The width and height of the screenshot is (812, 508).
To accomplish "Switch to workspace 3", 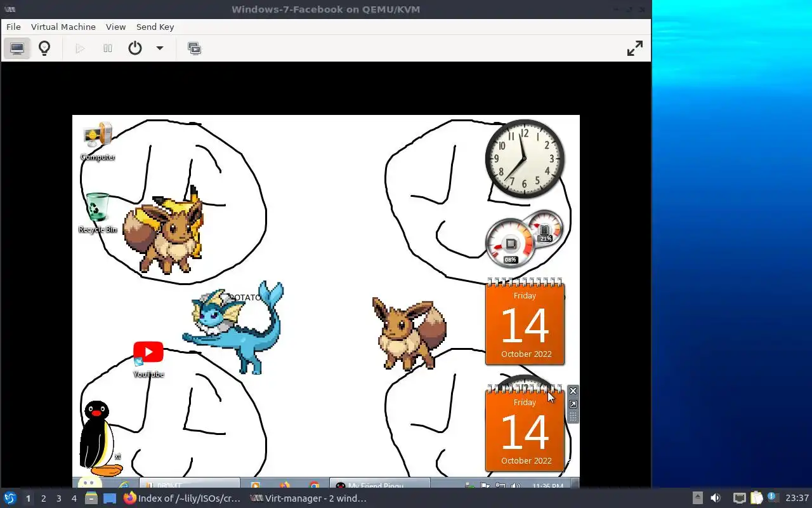I will [58, 498].
